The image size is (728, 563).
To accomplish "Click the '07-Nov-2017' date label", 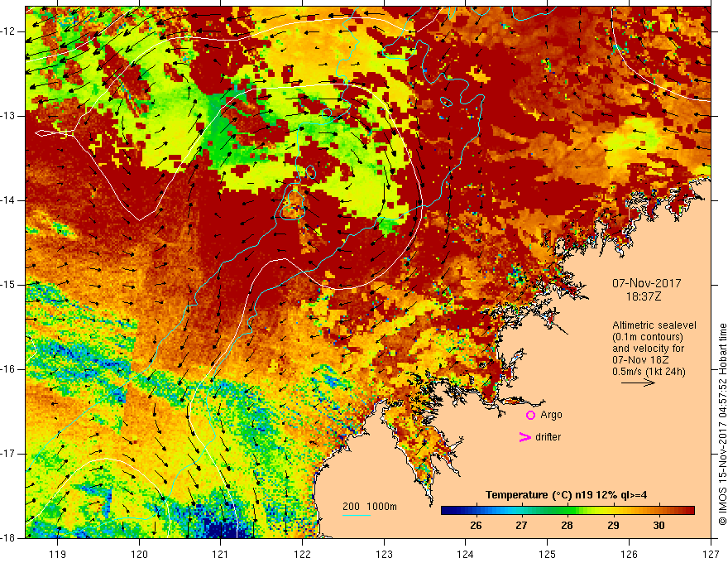I will pyautogui.click(x=646, y=283).
